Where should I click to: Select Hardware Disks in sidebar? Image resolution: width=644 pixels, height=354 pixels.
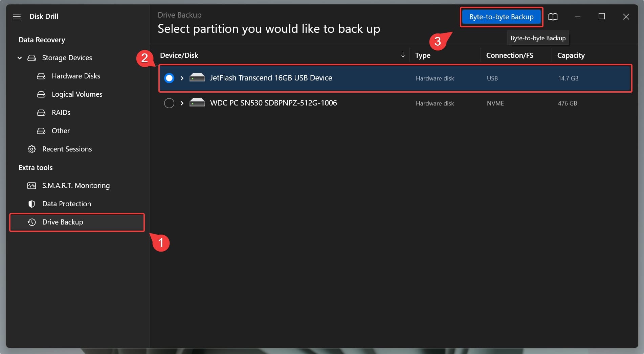(x=76, y=76)
